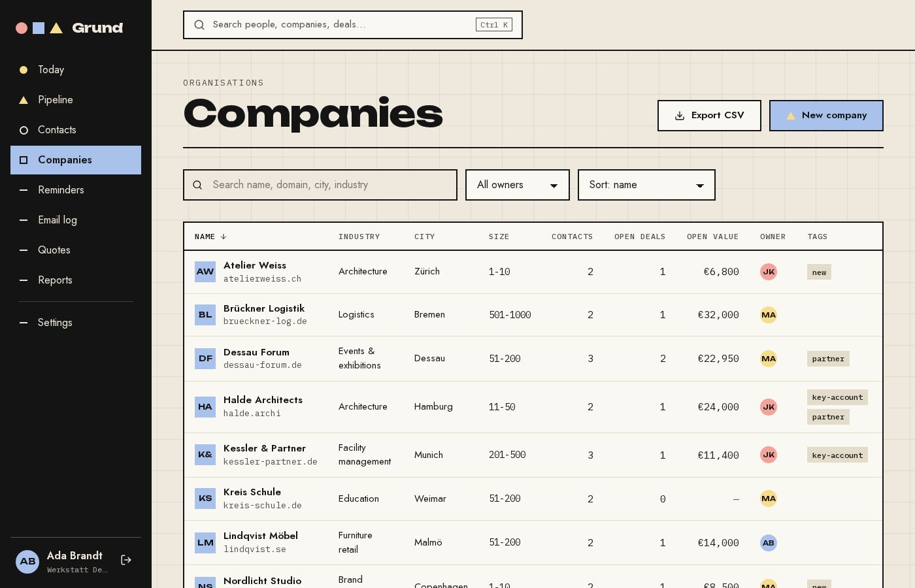The height and width of the screenshot is (588, 915).
Task: Open Reminders in the sidebar
Action: (76, 190)
